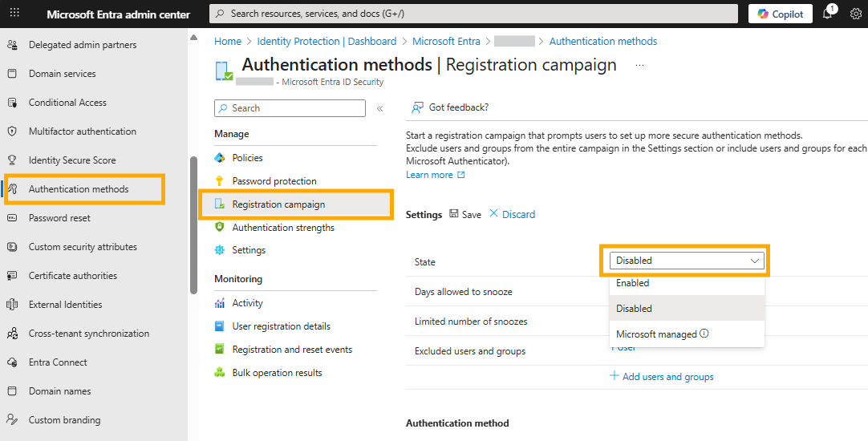868x441 pixels.
Task: Click the Password reset icon
Action: (12, 218)
